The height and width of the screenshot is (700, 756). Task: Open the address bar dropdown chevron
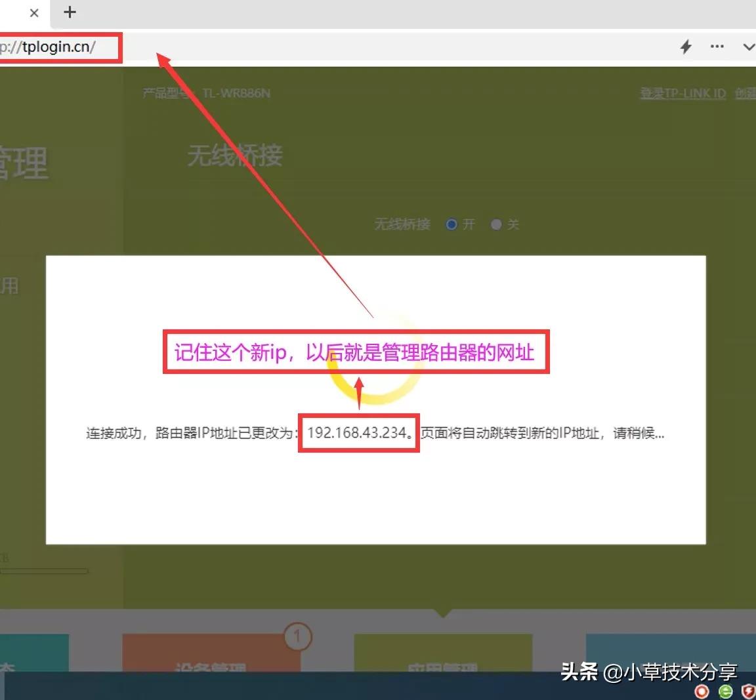(748, 47)
